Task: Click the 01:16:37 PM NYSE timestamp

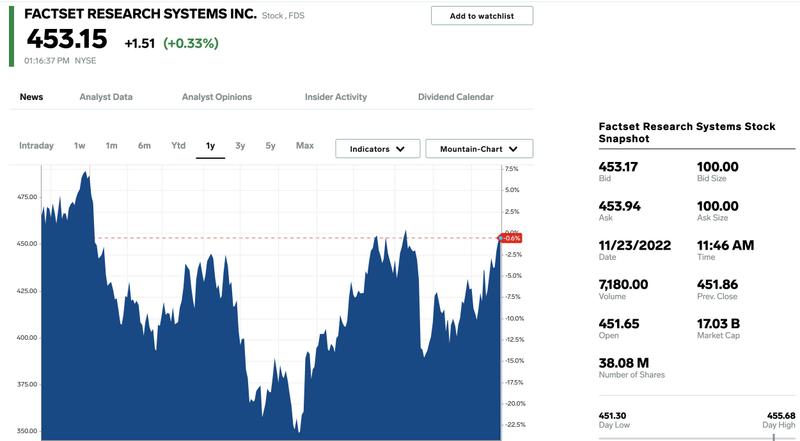Action: click(60, 61)
